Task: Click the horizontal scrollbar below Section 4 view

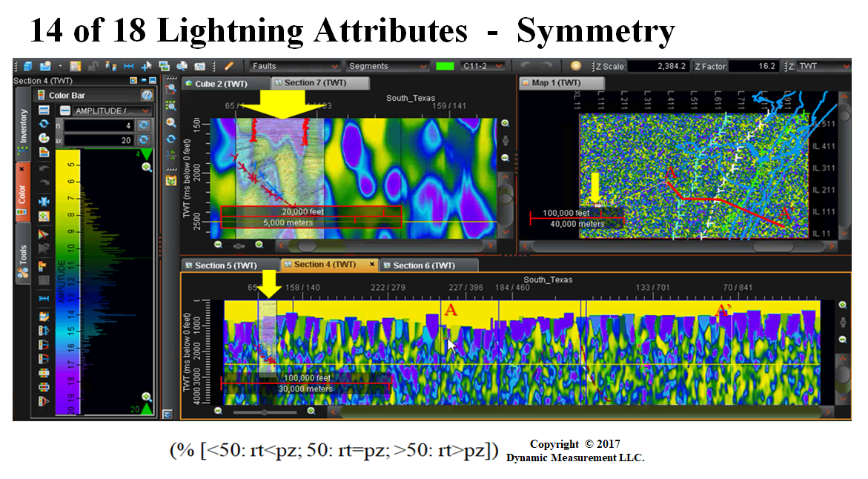Action: [x=580, y=412]
